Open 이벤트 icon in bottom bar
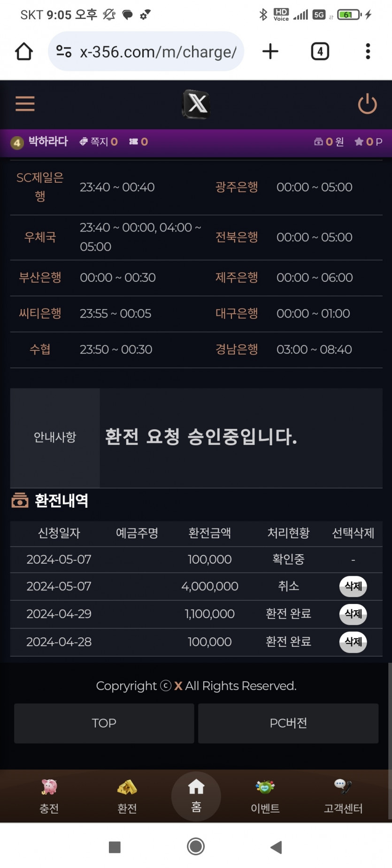The width and height of the screenshot is (392, 868). click(x=265, y=786)
